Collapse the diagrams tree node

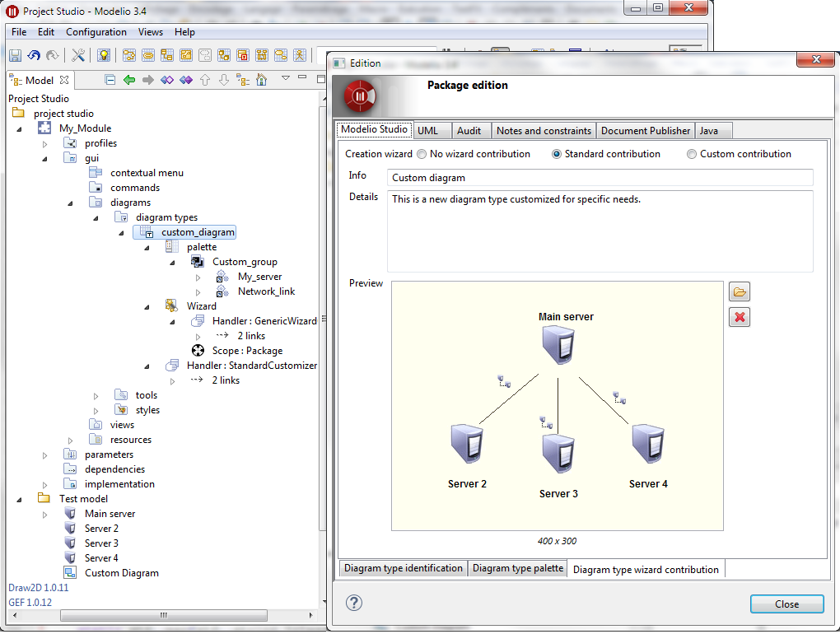point(70,203)
